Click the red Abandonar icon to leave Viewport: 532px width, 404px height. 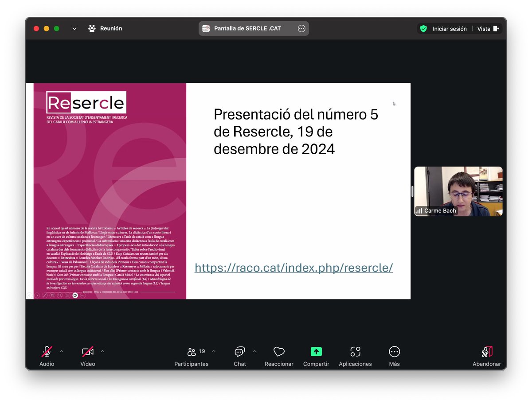(486, 352)
